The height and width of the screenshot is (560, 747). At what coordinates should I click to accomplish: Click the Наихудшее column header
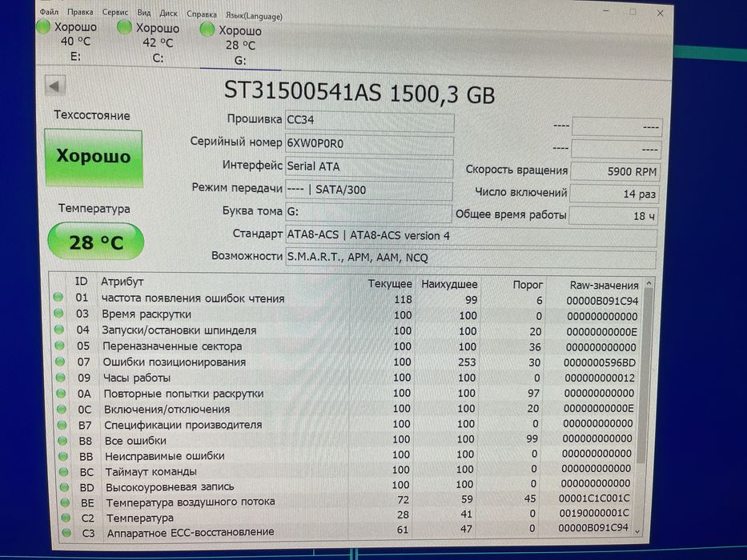[449, 284]
